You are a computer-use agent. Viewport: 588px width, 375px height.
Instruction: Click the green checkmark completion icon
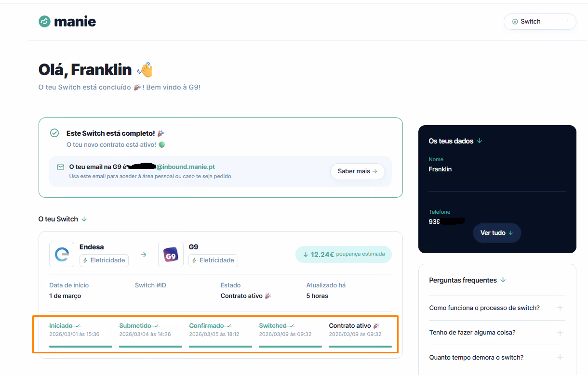coord(54,133)
